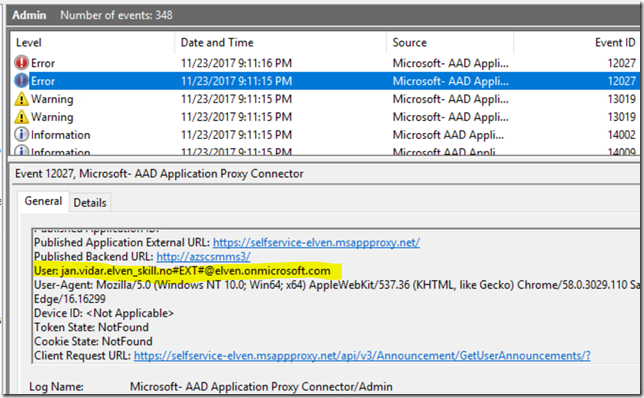The width and height of the screenshot is (644, 398).
Task: Select the Information row with Event ID 14002
Action: click(x=325, y=135)
